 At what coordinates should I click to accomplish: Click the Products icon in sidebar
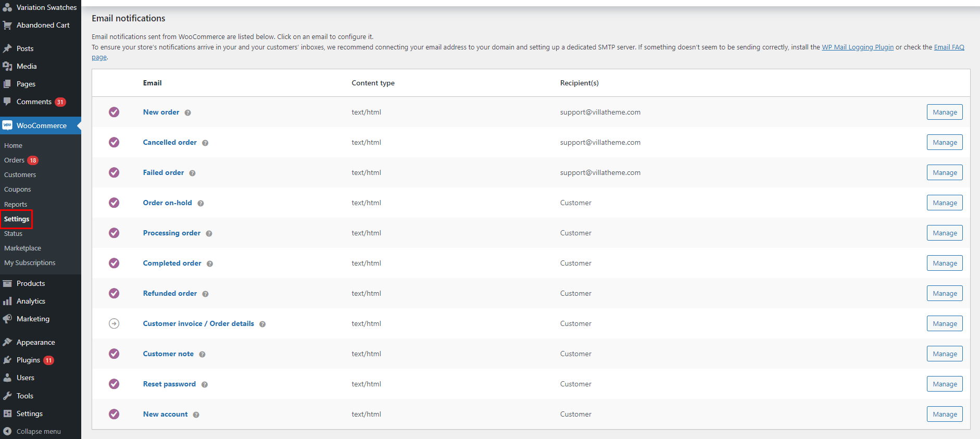click(7, 283)
